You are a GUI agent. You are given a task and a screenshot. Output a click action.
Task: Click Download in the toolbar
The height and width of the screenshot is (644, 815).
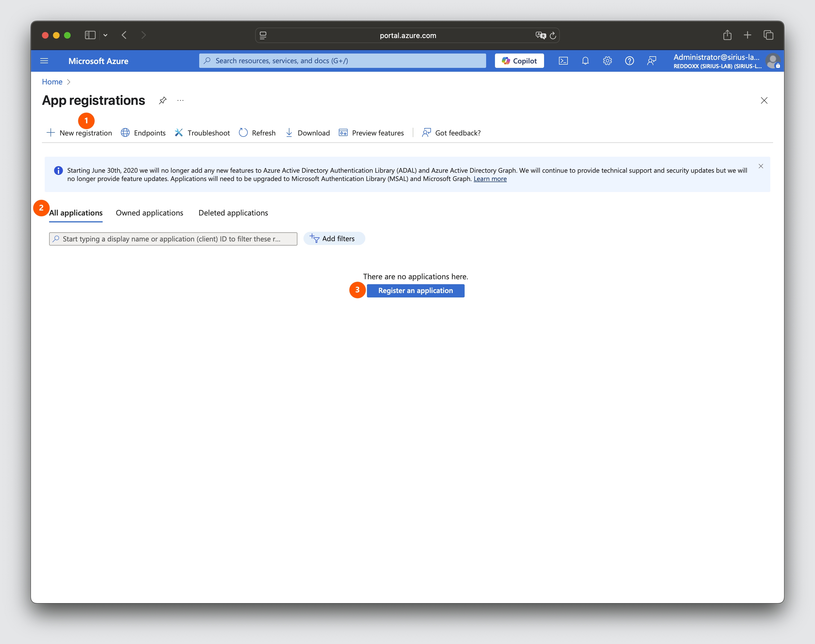(307, 133)
